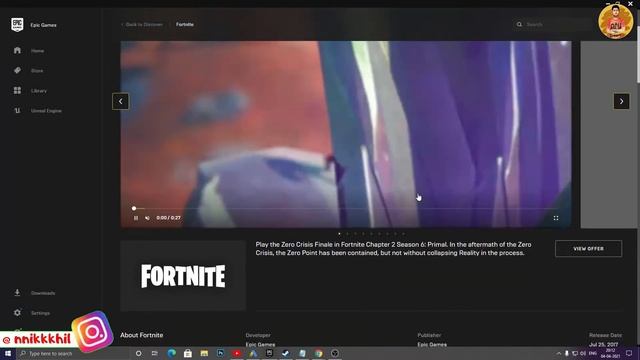Open the Epic Games logo in sidebar

17,24
